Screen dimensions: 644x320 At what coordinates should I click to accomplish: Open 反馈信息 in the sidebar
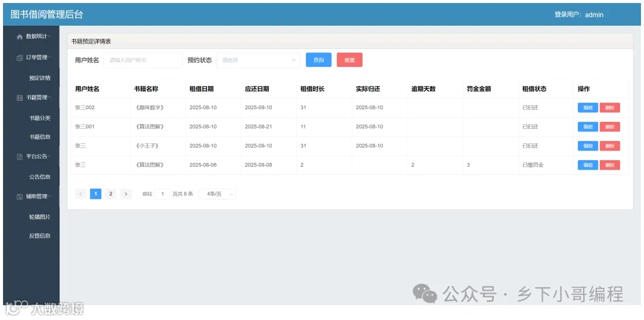tap(39, 236)
